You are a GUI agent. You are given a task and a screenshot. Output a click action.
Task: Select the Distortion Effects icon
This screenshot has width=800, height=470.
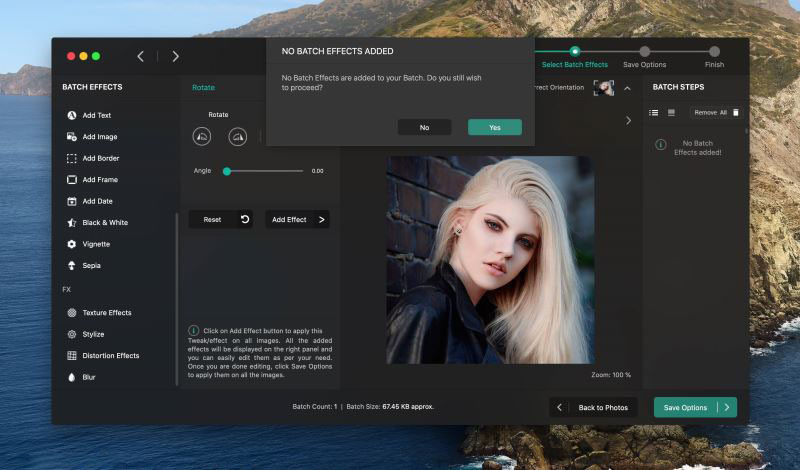tap(72, 356)
